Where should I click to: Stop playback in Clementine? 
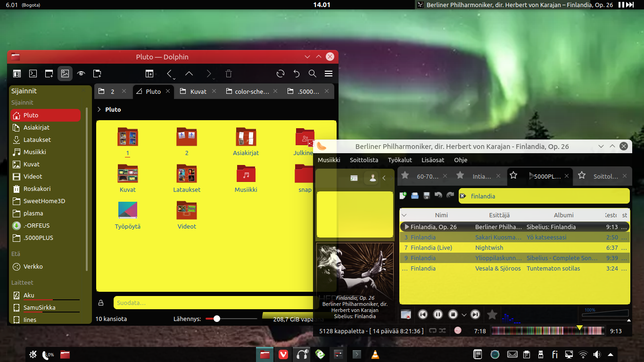453,314
